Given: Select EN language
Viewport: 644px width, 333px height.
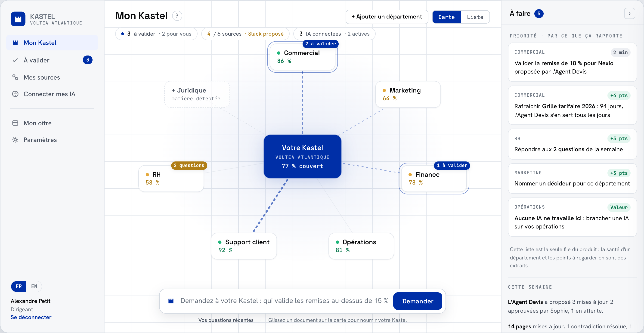Looking at the screenshot, I should 34,287.
